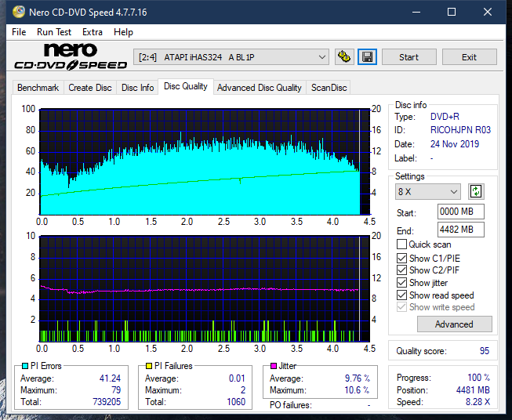Click the Start button

pos(409,57)
